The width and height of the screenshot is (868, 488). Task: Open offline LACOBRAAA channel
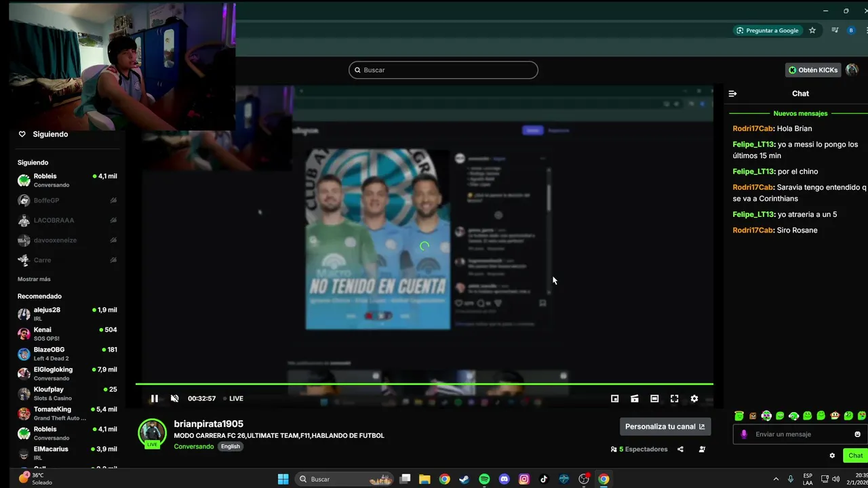click(x=67, y=220)
